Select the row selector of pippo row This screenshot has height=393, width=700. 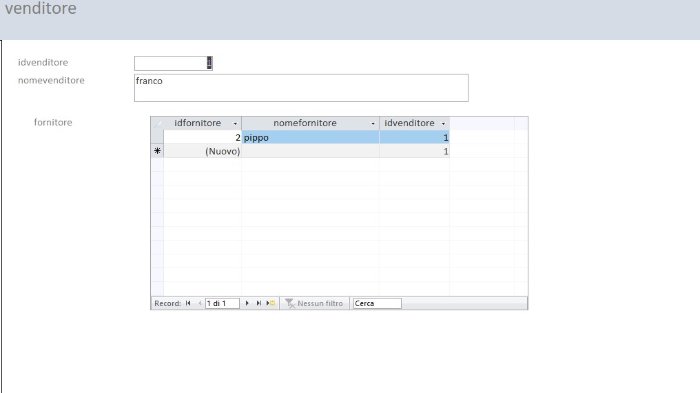158,138
